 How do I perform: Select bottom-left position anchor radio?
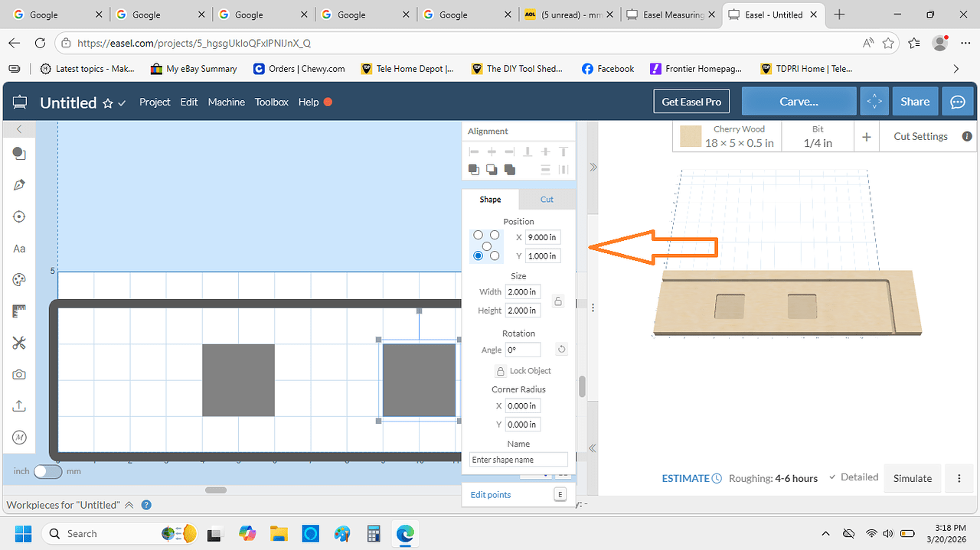479,255
